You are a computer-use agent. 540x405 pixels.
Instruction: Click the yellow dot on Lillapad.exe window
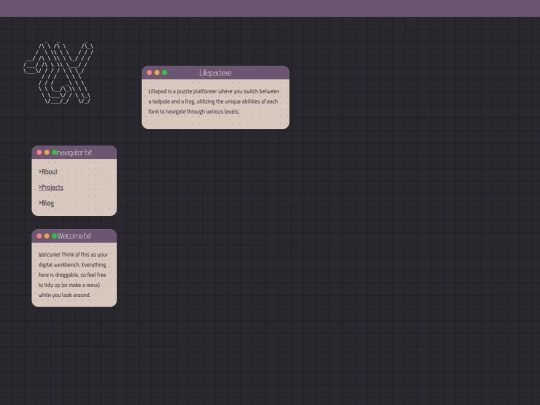click(157, 73)
